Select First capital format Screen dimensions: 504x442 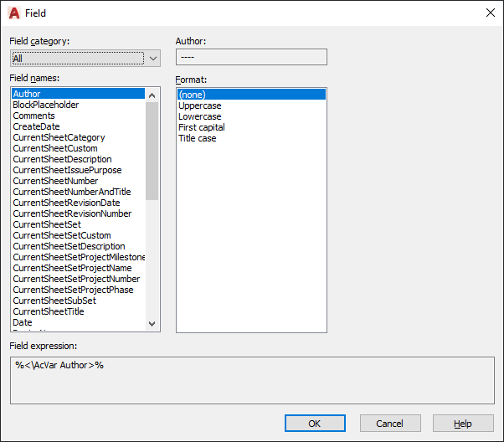(202, 127)
